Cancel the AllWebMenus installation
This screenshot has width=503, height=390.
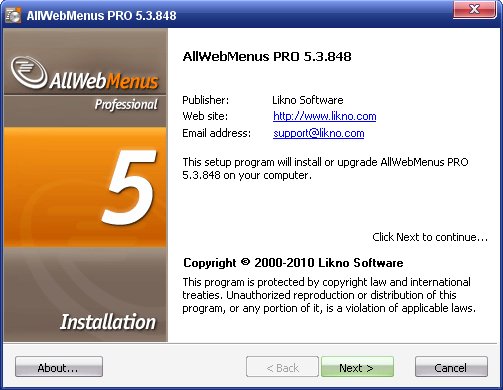(x=451, y=367)
